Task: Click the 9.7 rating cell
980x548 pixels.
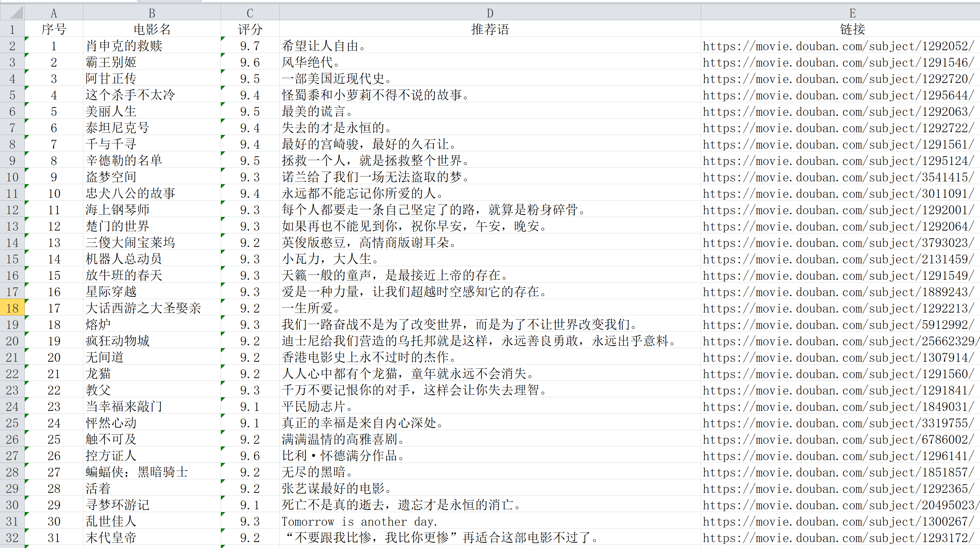Action: tap(250, 46)
